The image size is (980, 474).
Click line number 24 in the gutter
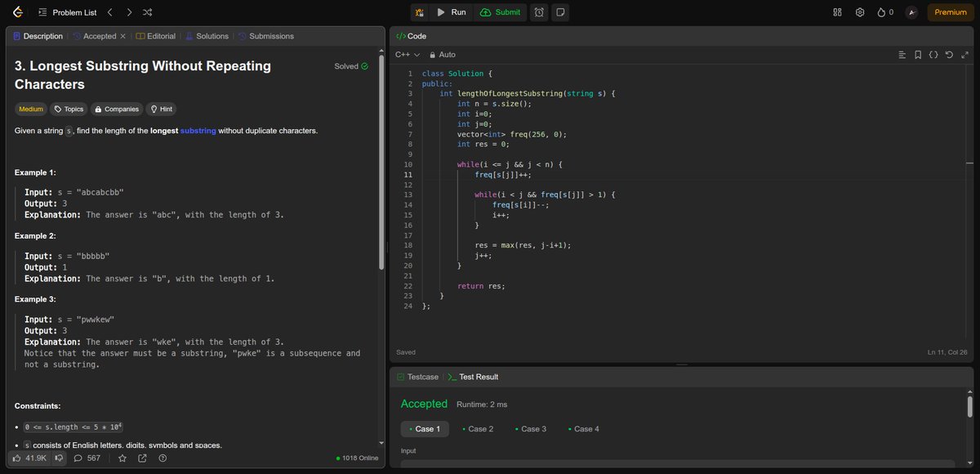pos(409,306)
